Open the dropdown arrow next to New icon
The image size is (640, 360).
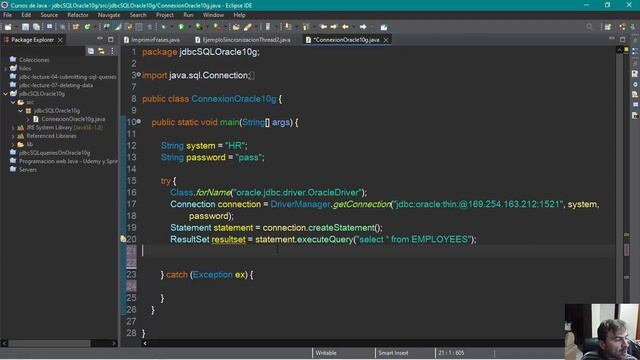click(16, 27)
